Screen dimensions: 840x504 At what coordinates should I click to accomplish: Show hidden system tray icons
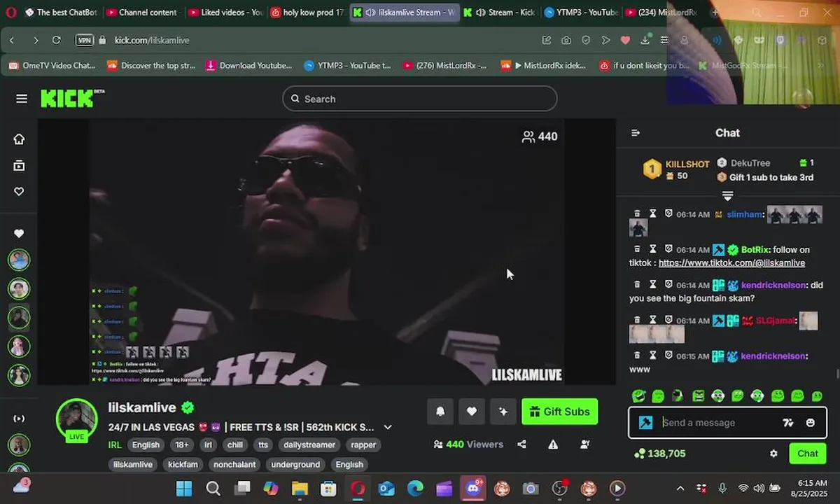pyautogui.click(x=680, y=488)
